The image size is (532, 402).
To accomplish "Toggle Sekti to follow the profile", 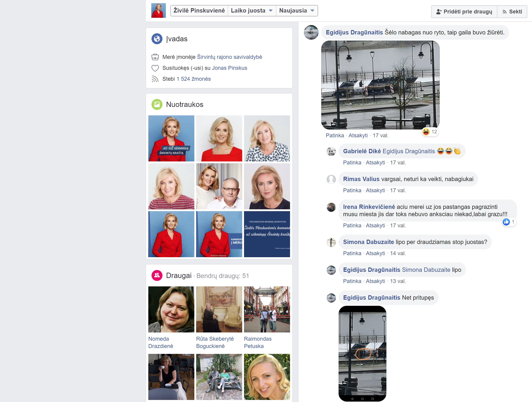I will [x=512, y=12].
